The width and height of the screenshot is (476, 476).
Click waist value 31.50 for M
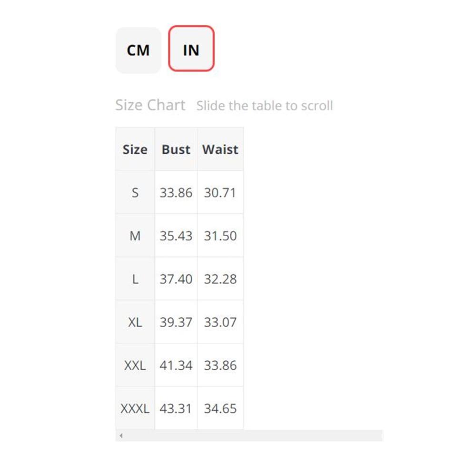(220, 236)
